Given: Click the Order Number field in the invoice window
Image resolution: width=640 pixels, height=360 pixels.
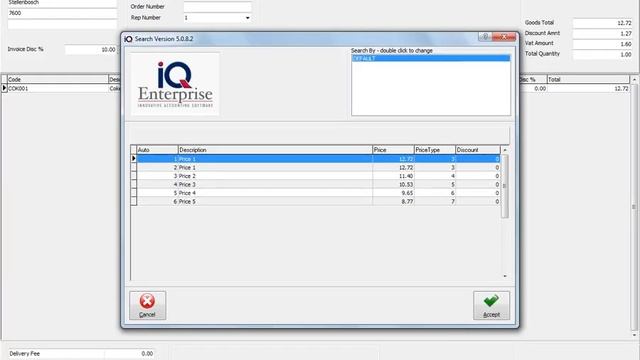Looking at the screenshot, I should (x=217, y=7).
